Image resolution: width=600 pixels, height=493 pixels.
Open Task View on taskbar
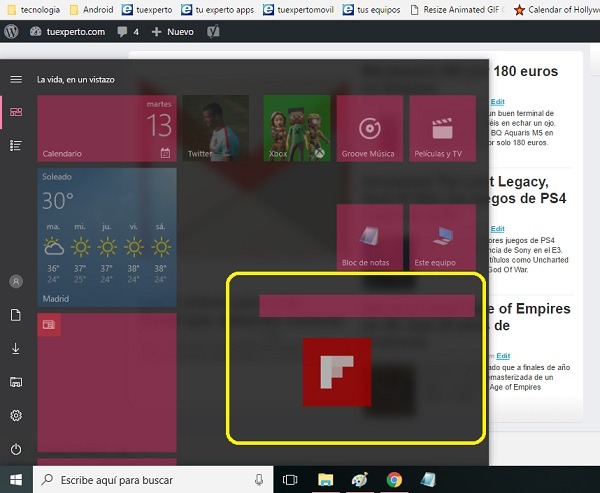pyautogui.click(x=290, y=480)
